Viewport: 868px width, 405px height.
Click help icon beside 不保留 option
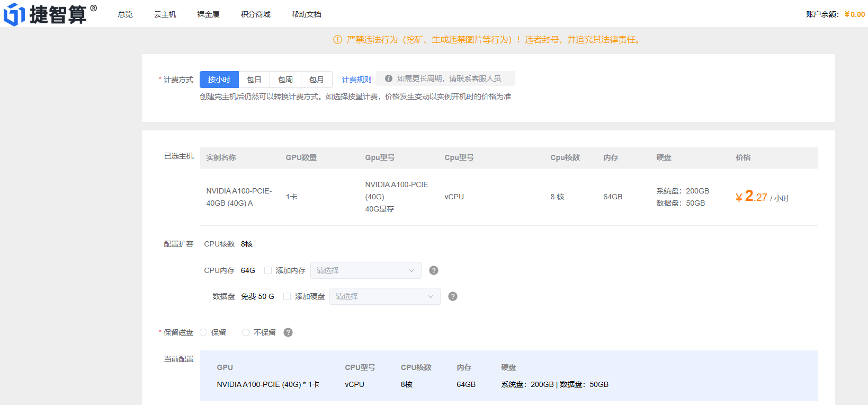point(288,332)
